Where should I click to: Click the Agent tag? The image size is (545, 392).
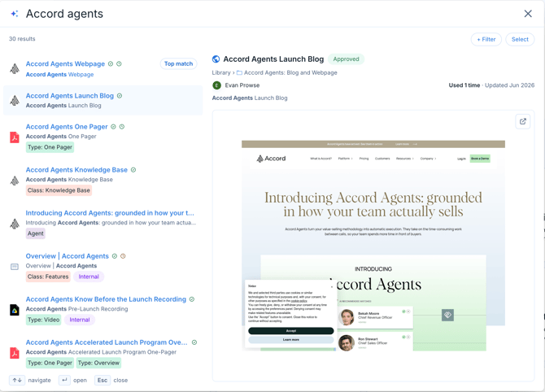[x=36, y=233]
